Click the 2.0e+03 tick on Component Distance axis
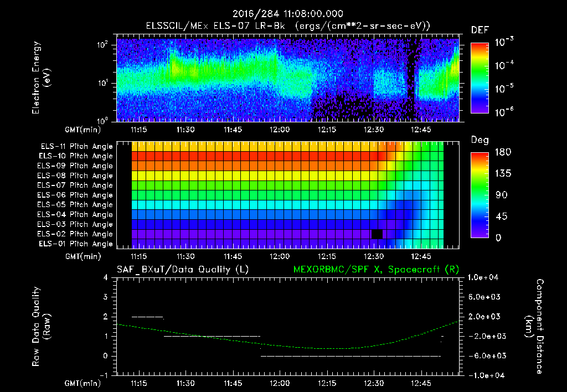The image size is (567, 392). point(484,317)
